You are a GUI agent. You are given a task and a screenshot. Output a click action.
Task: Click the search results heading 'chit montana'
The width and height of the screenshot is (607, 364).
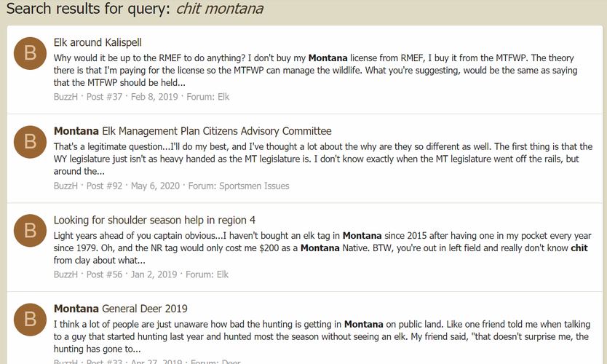click(220, 9)
